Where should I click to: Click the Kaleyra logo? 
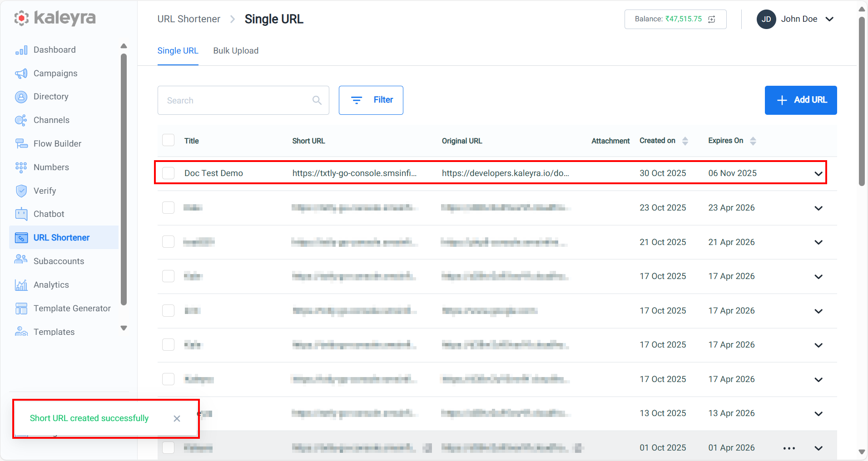point(55,18)
